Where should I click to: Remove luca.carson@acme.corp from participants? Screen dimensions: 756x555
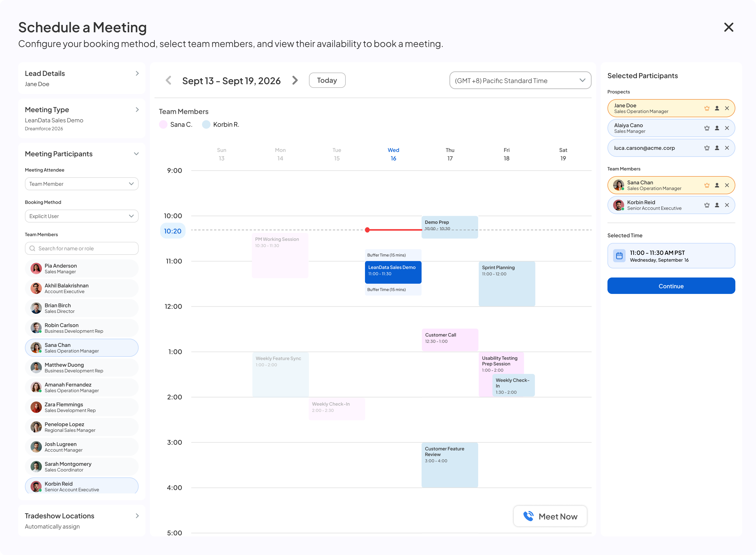[727, 148]
